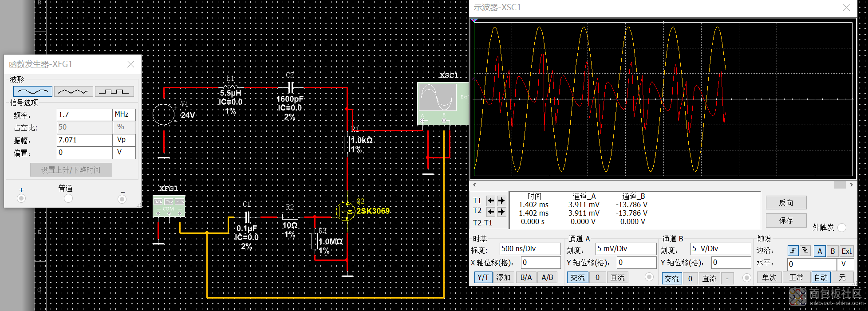Screen dimensions: 868x311
Task: Choose falling edge trigger icon
Action: pos(805,251)
